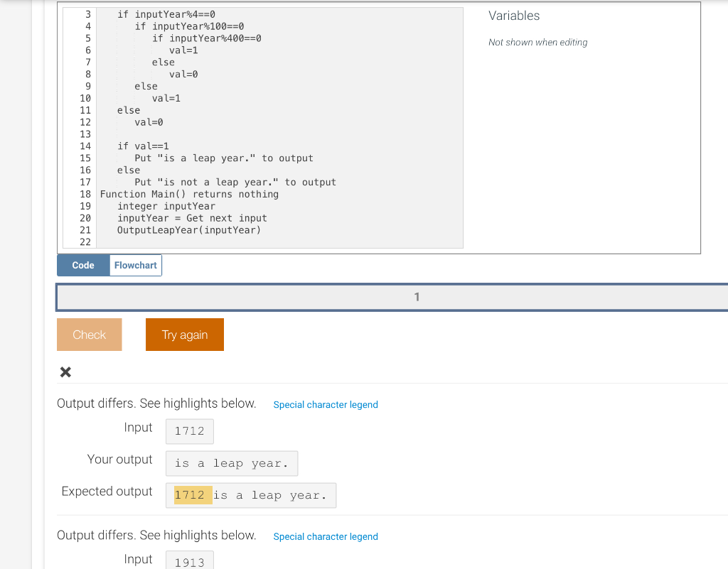The width and height of the screenshot is (728, 569).
Task: Open the first Special character legend
Action: 326,404
